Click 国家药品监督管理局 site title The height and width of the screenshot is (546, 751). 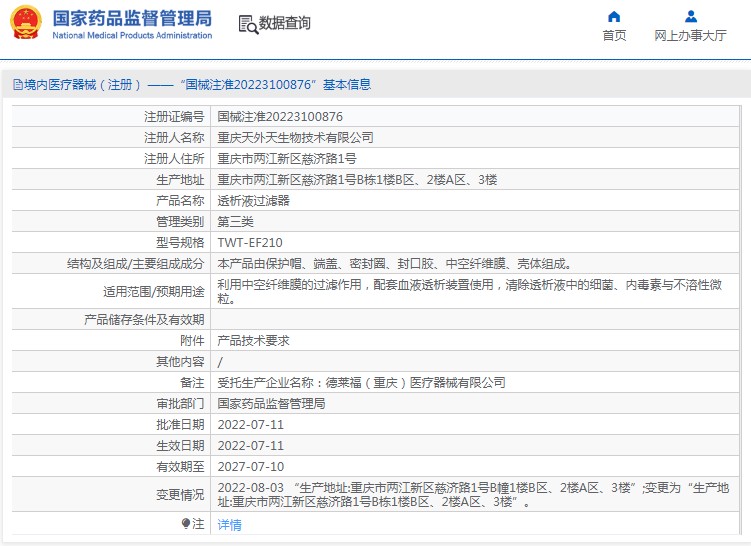click(132, 18)
